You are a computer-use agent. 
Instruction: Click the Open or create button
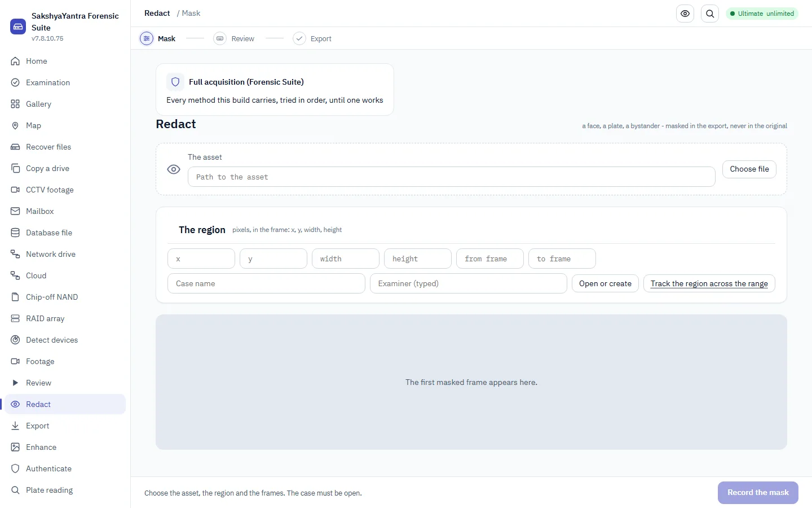(x=605, y=283)
